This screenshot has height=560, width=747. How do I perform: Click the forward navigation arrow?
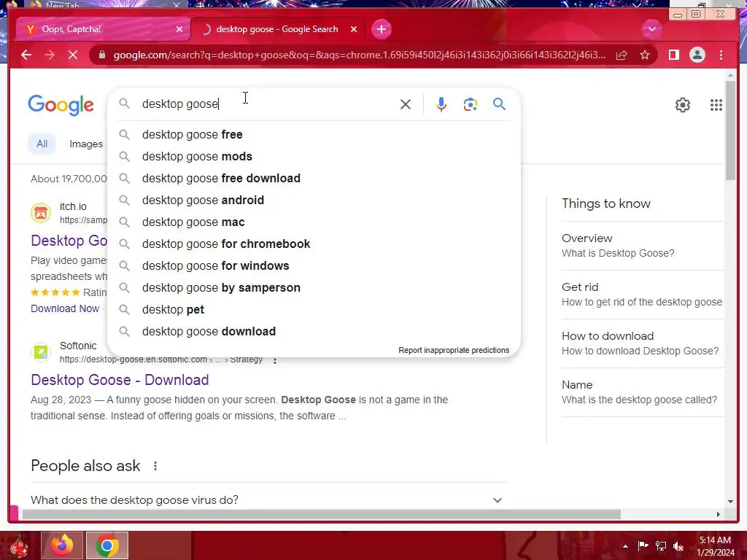pyautogui.click(x=50, y=55)
